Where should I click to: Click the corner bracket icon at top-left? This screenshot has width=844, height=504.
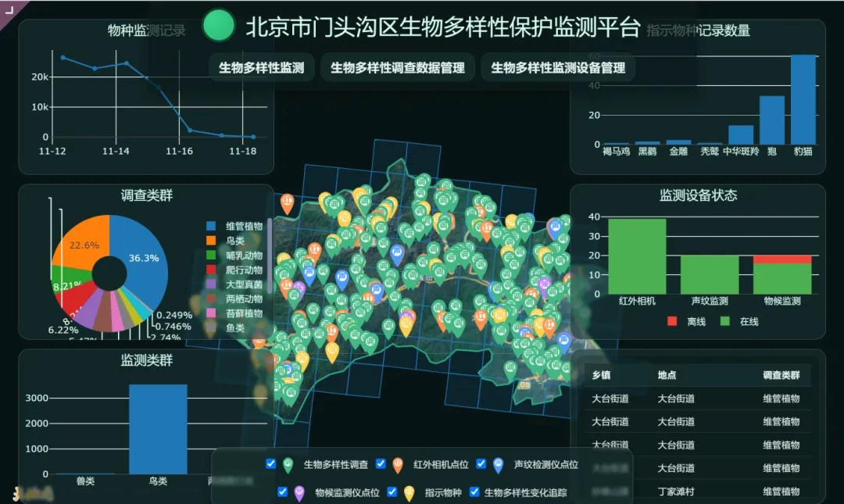[10, 7]
